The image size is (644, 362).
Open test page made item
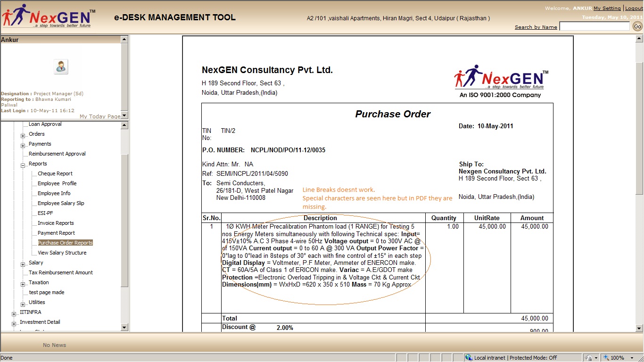[x=47, y=292]
